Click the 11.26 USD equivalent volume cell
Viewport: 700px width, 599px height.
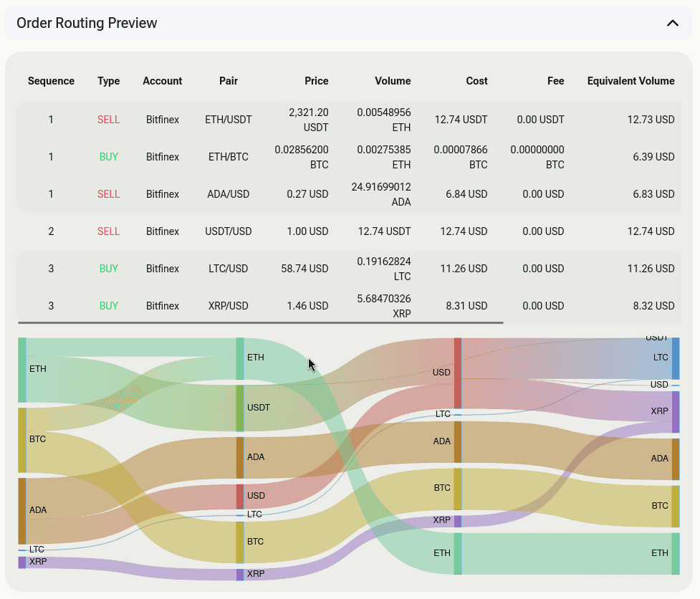click(x=651, y=269)
